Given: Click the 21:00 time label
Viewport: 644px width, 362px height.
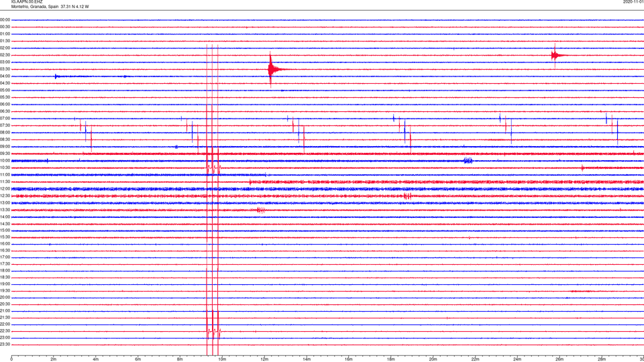Looking at the screenshot, I should click(x=5, y=310).
